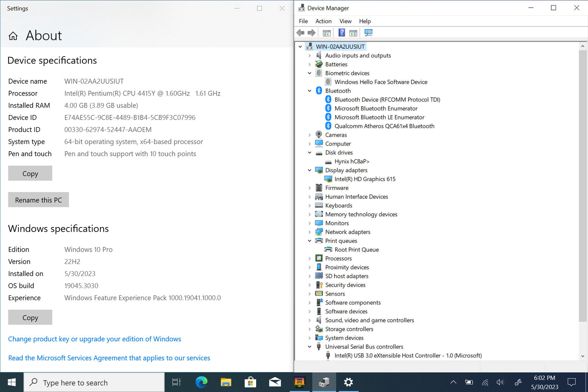Viewport: 588px width, 392px height.
Task: Open Task View from the taskbar
Action: coord(176,382)
